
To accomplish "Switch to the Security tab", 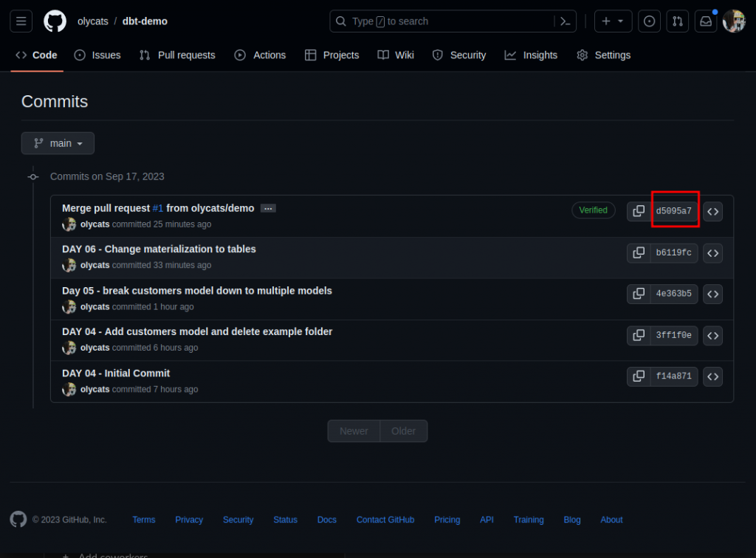I will coord(459,55).
